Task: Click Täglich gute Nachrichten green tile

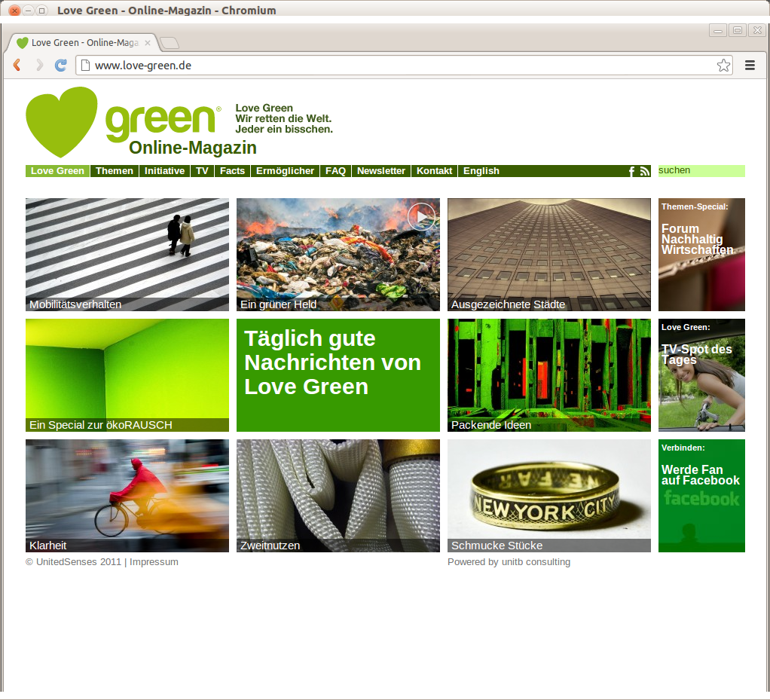Action: pyautogui.click(x=338, y=375)
